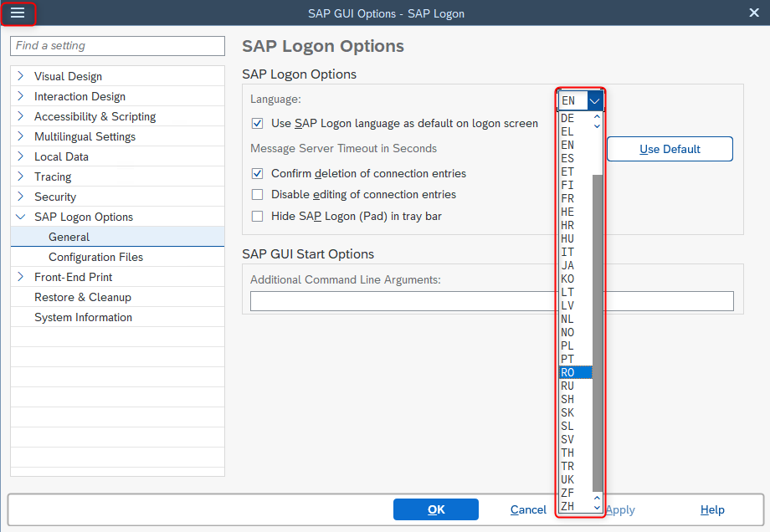Screen dimensions: 770x532
Task: Expand the Front-End Print section
Action: coord(21,277)
